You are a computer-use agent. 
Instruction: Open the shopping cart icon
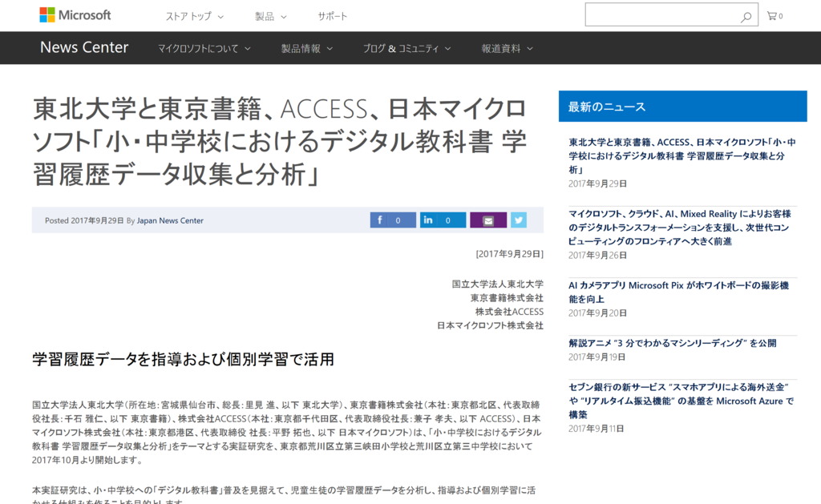tap(775, 16)
